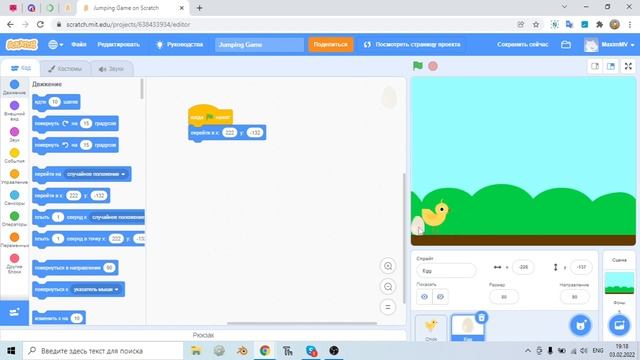Select Control block category circle
Image resolution: width=640 pixels, height=360 pixels.
pos(14,174)
